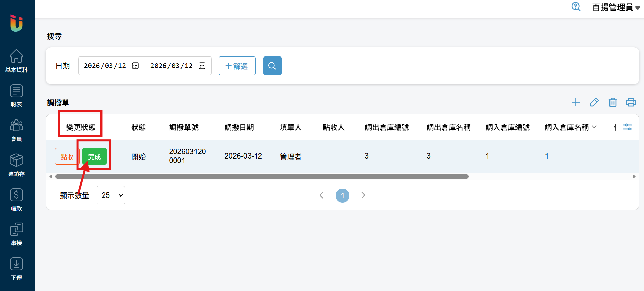The height and width of the screenshot is (291, 644).
Task: Click the pencil edit icon
Action: [594, 102]
